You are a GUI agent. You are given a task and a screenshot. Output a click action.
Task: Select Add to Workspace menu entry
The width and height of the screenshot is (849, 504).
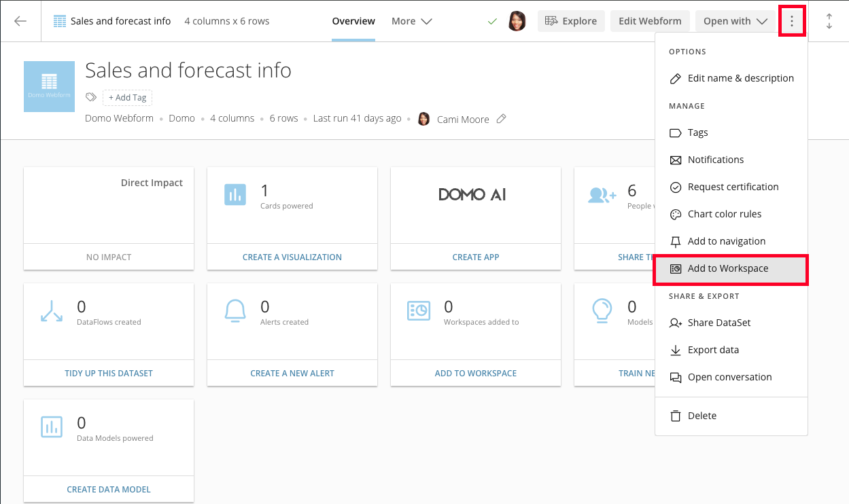point(731,269)
